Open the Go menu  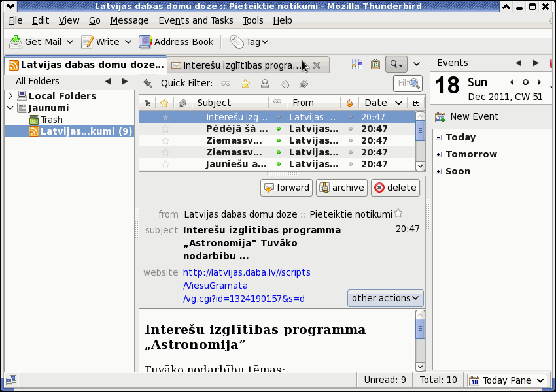point(94,20)
